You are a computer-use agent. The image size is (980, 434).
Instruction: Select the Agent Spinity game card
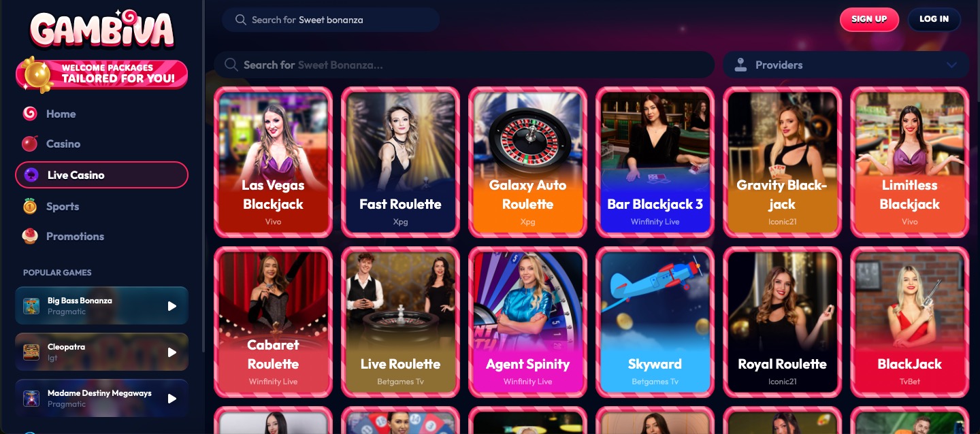pyautogui.click(x=527, y=322)
